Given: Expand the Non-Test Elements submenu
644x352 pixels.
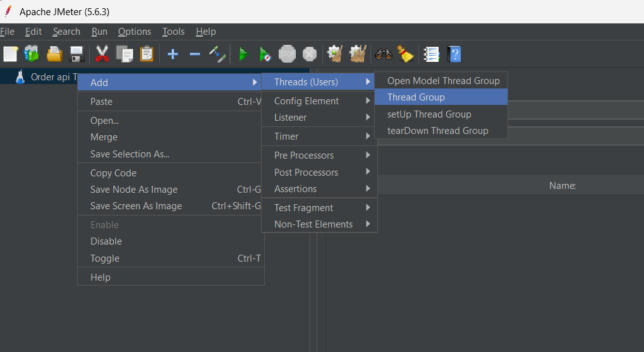Looking at the screenshot, I should click(x=319, y=224).
